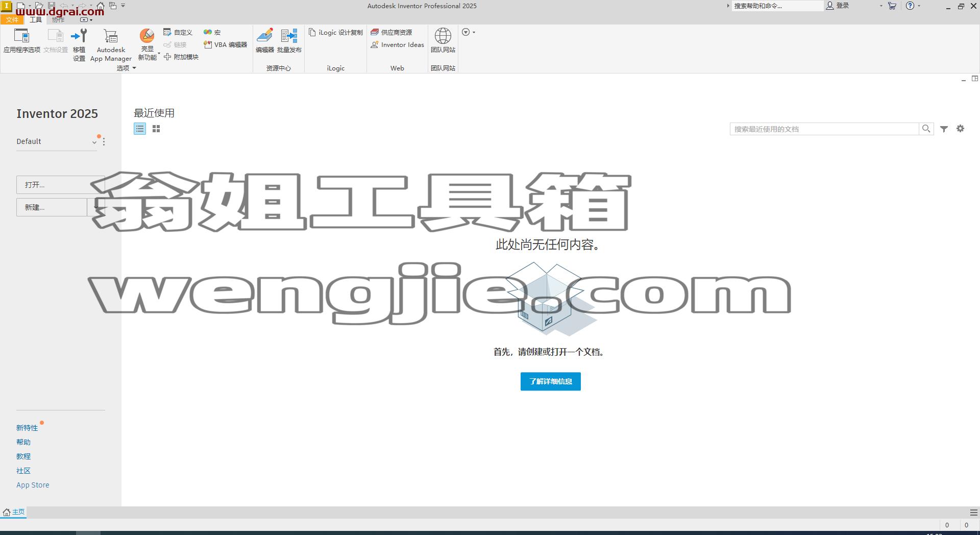980x535 pixels.
Task: Expand the 选项 panel dropdown arrow
Action: (134, 68)
